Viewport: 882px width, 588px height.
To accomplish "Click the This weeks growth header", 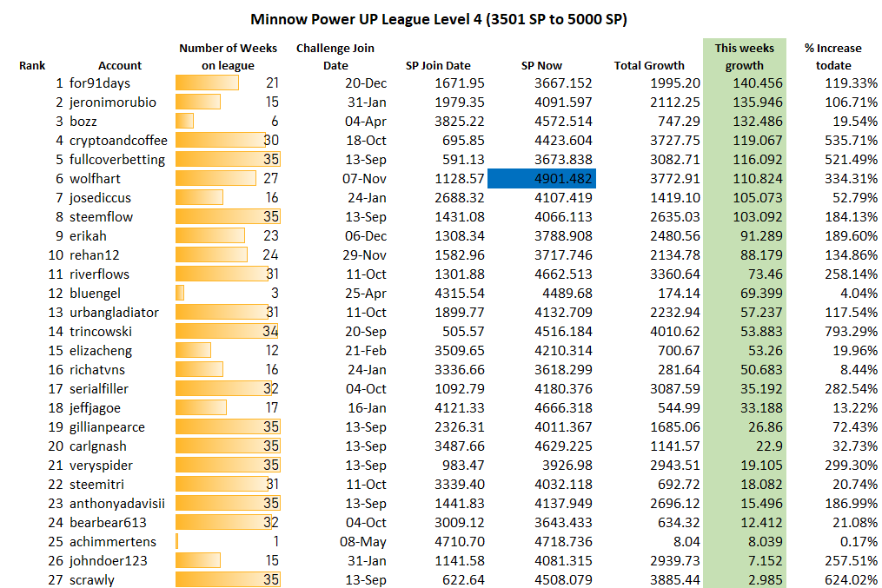I will (x=744, y=56).
